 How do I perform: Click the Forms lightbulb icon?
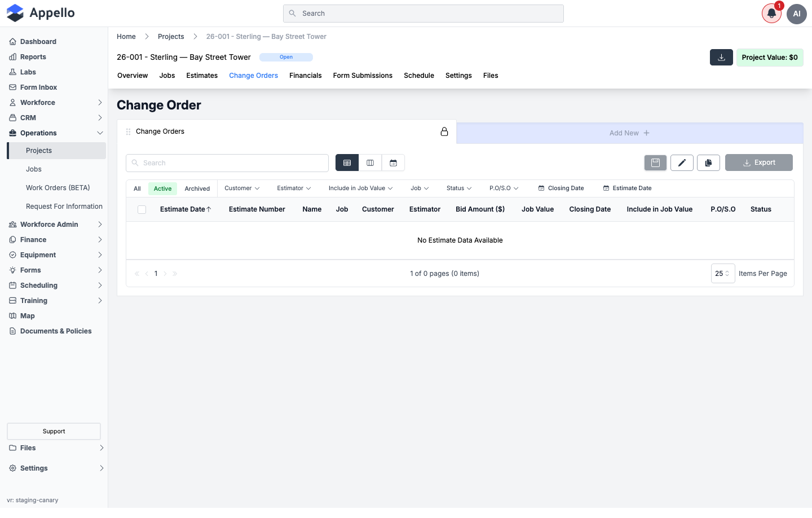tap(12, 270)
